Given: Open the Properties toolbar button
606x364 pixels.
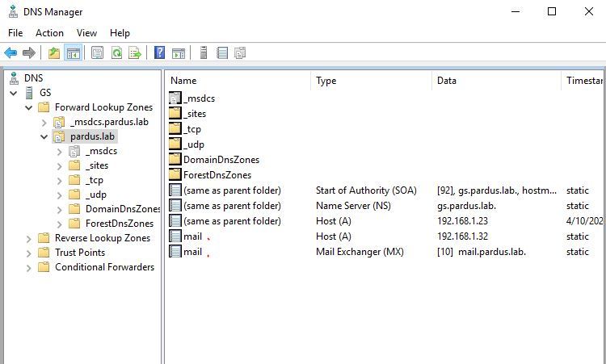Looking at the screenshot, I should pyautogui.click(x=98, y=52).
